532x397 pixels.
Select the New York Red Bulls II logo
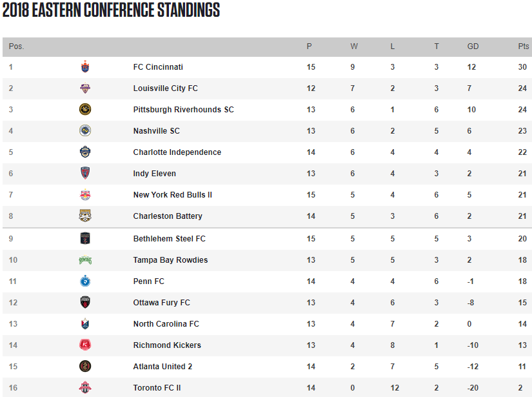[85, 194]
